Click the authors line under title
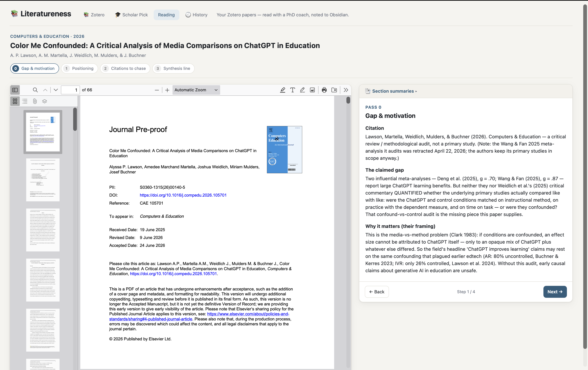The image size is (588, 370). [78, 56]
